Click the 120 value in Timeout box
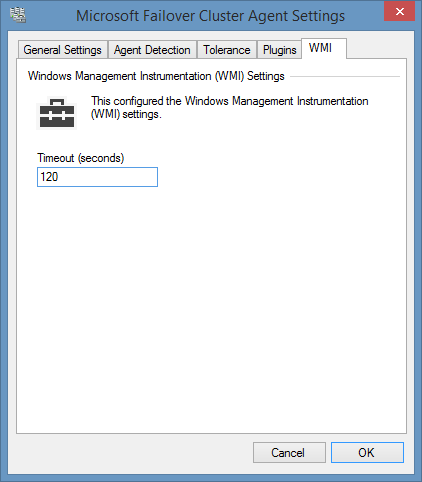This screenshot has width=422, height=482. click(x=49, y=177)
